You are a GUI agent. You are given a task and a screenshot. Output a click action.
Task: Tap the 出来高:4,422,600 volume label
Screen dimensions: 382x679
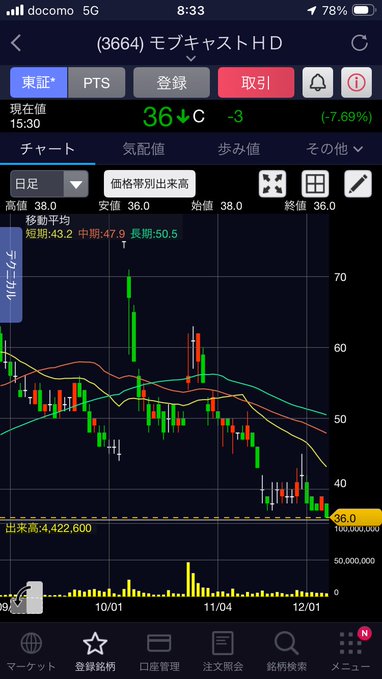pos(48,528)
